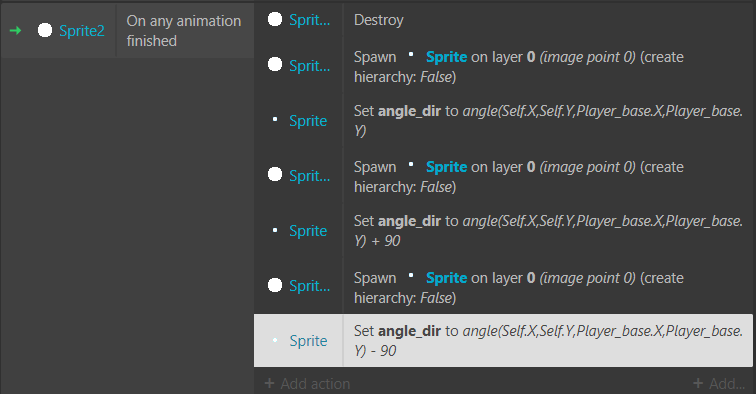Click the small Sprite icon beside Set angle_dir + 90
Screen dimensions: 756x394
tap(275, 231)
